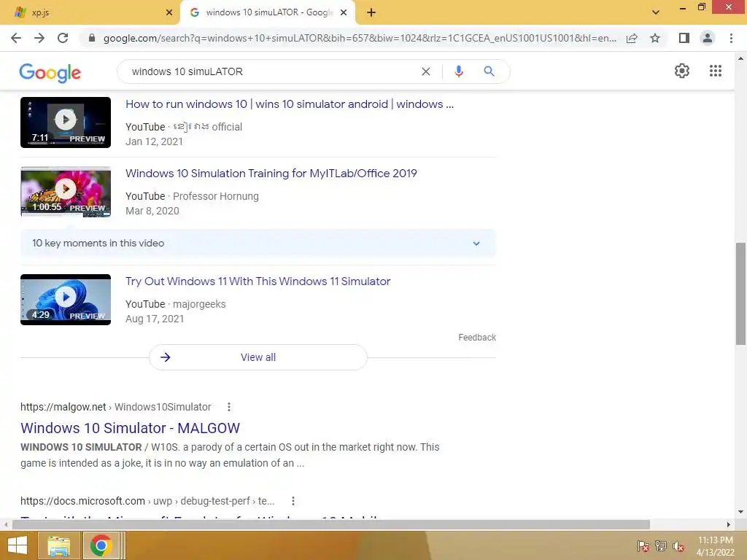Open the tab search dropdown arrow

click(656, 12)
